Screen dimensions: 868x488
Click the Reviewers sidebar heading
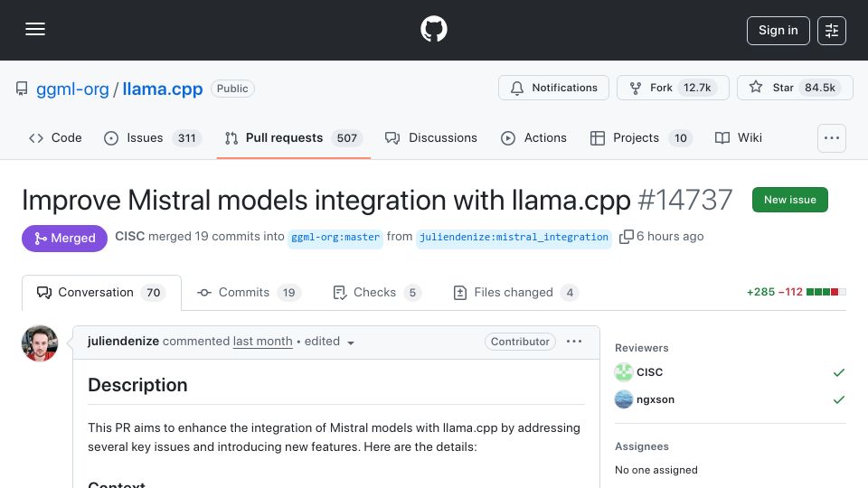point(642,348)
